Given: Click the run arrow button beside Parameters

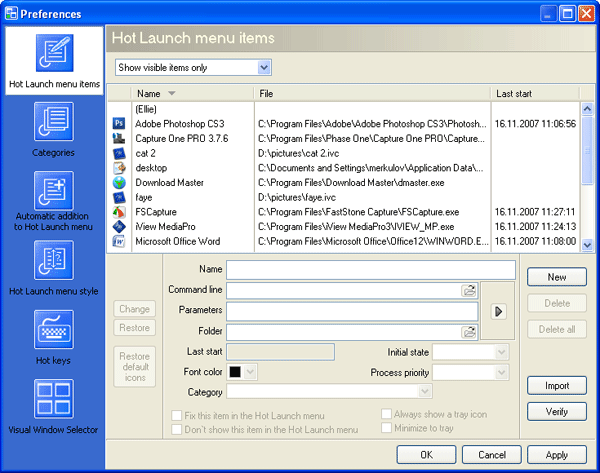Looking at the screenshot, I should pos(499,312).
